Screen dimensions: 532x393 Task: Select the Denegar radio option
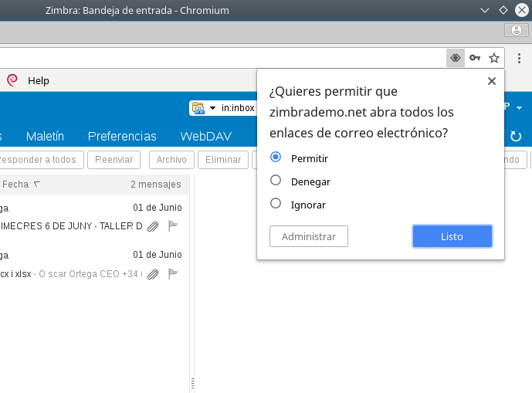point(276,180)
